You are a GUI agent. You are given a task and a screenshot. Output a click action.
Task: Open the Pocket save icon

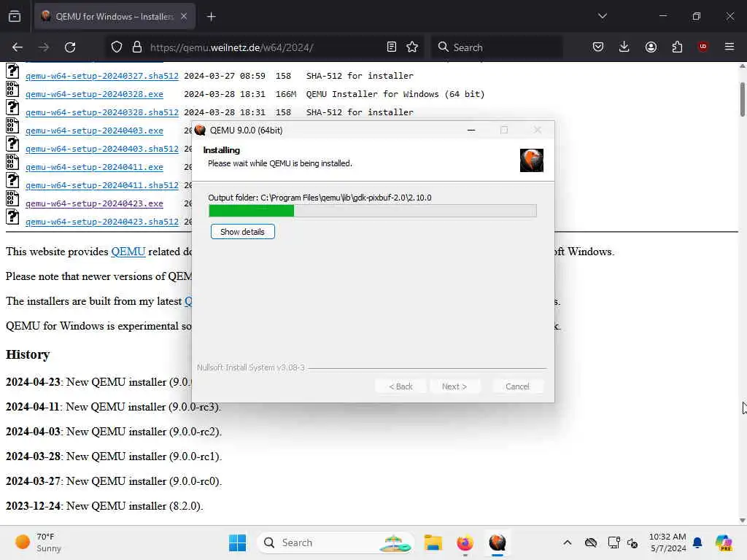coord(598,47)
